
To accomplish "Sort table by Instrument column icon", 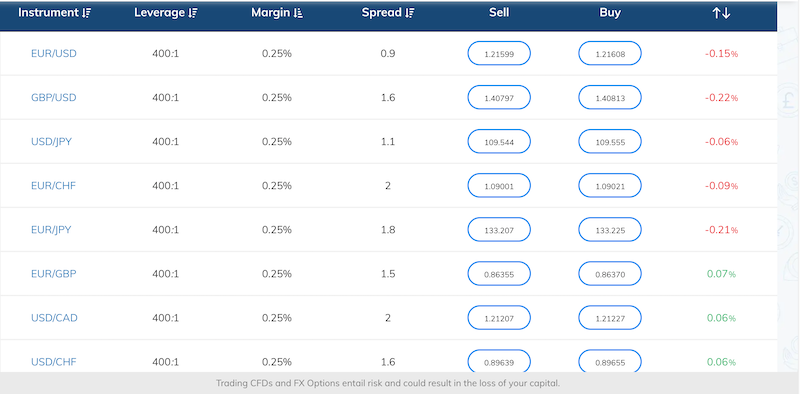I will (x=86, y=13).
